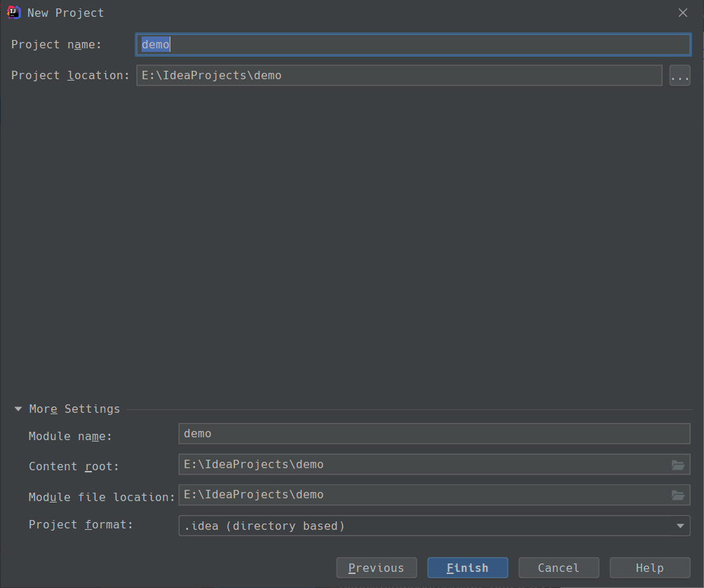Screen dimensions: 704x588
Task: Click the IntelliJ IDEA logo in title bar
Action: [x=13, y=13]
